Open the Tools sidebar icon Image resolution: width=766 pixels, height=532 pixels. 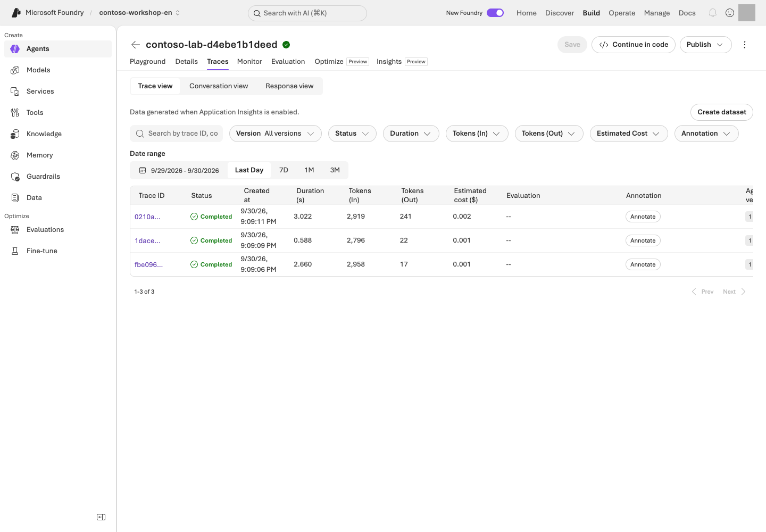(15, 112)
